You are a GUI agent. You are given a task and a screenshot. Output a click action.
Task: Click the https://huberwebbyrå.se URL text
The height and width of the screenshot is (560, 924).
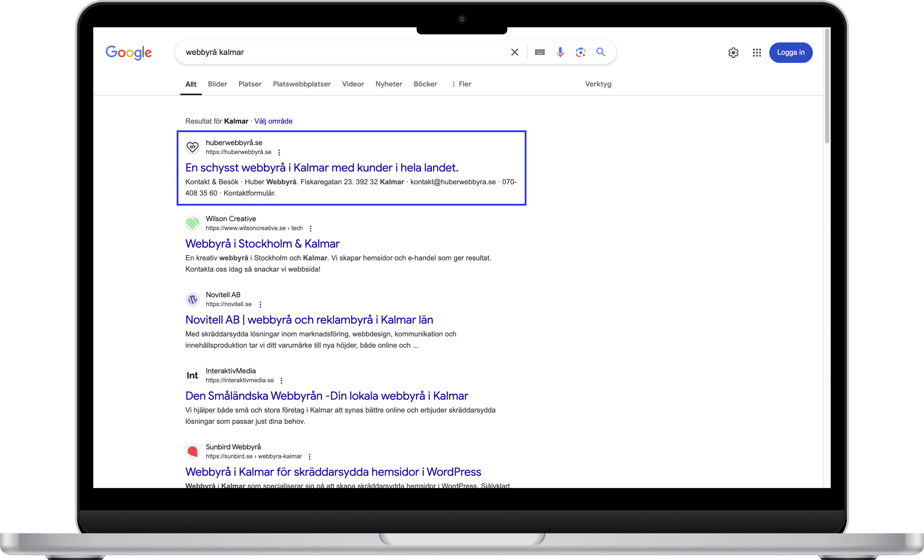pyautogui.click(x=238, y=152)
